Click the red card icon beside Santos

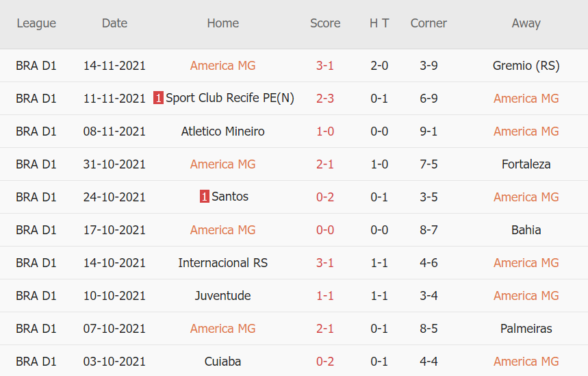click(205, 197)
